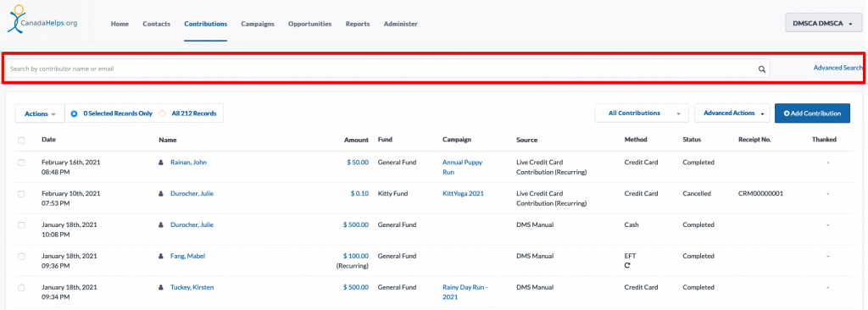
Task: Open the Advanced Search link
Action: pyautogui.click(x=837, y=68)
